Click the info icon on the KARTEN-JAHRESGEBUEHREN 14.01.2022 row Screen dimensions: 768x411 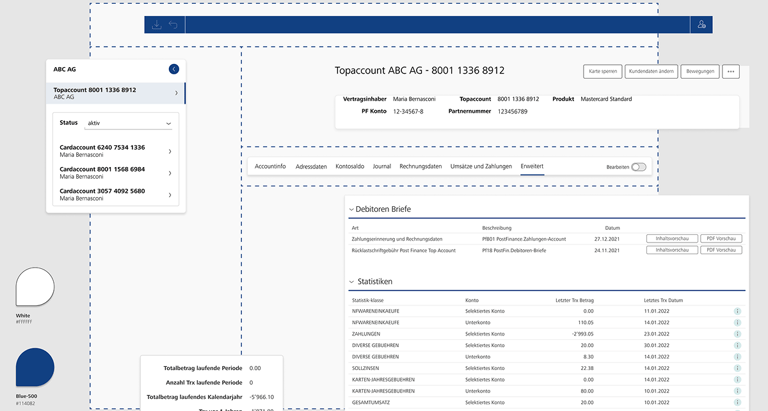[x=737, y=380]
